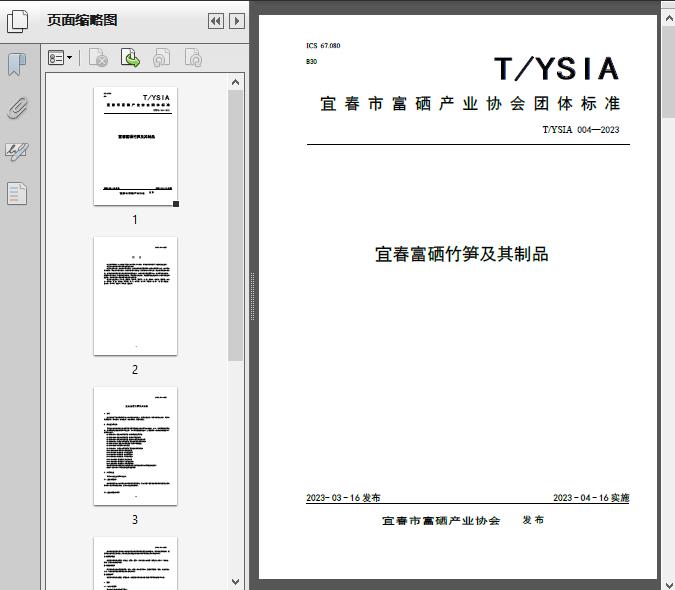
Task: Click thumbnail panel scroll up arrow
Action: (x=235, y=82)
